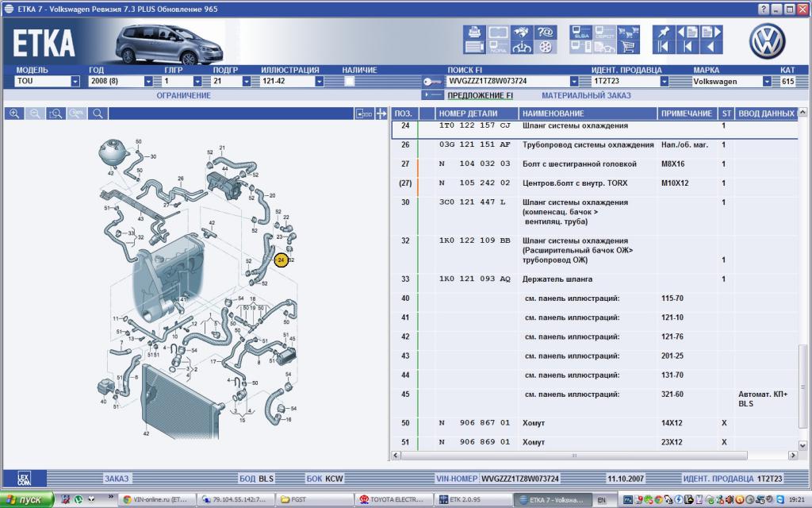Go to previous page with left-arrow document icon

tap(688, 32)
